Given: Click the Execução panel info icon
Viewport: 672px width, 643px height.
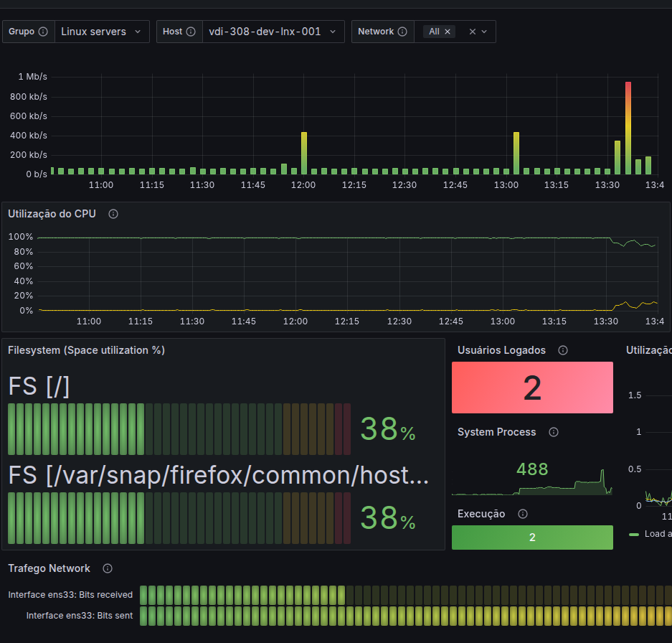Looking at the screenshot, I should pyautogui.click(x=522, y=514).
